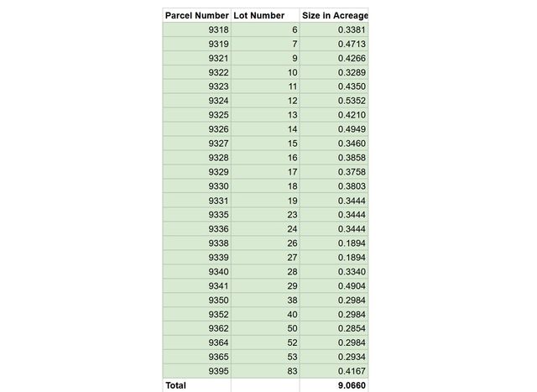Click the cell containing parcel 9395
537x392 pixels.
point(196,371)
